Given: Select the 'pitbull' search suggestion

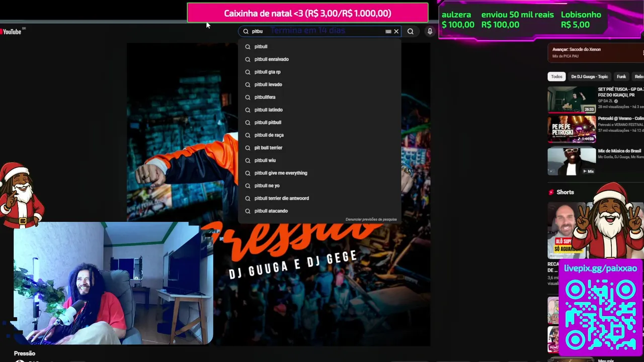Looking at the screenshot, I should click(319, 46).
